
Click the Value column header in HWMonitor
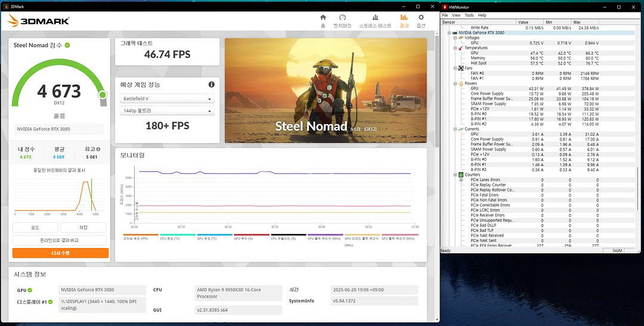[530, 22]
